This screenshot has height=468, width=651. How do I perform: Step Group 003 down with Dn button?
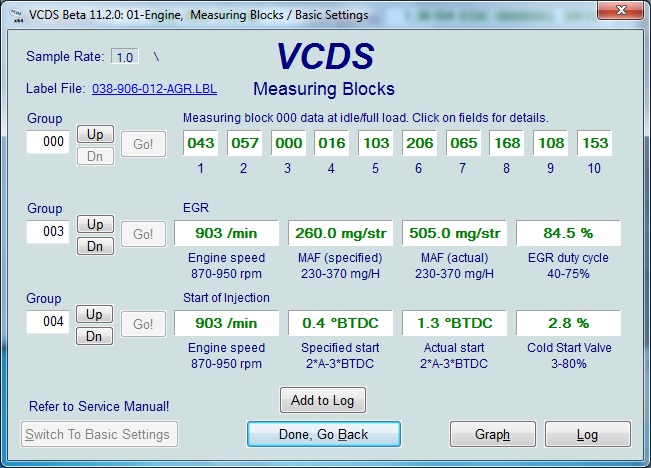point(95,246)
